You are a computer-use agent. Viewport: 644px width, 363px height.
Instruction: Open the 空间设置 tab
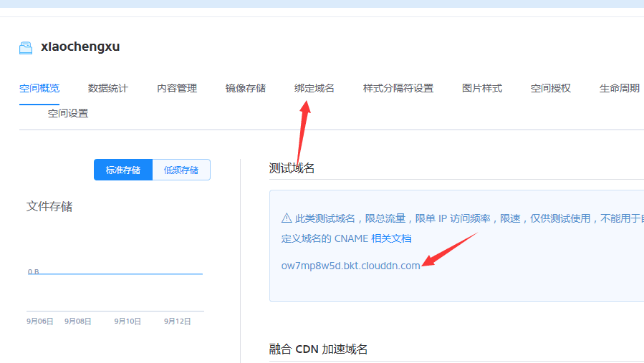68,113
